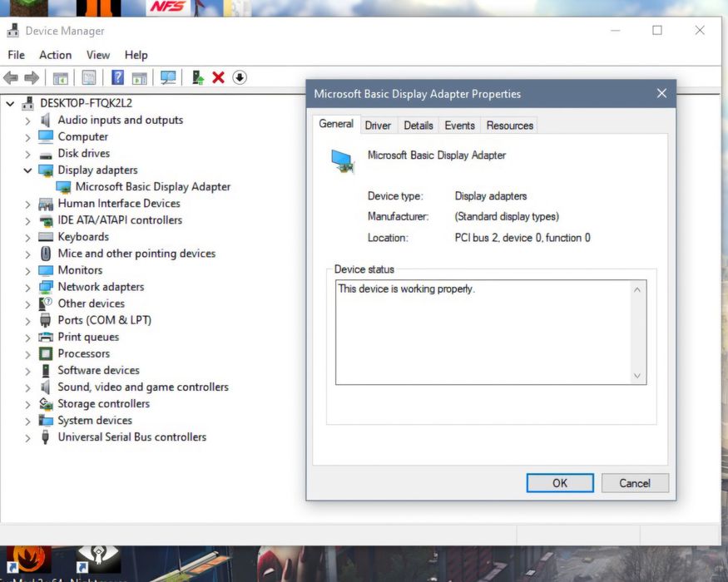Expand the Disk drives node
This screenshot has width=728, height=582.
(x=27, y=154)
